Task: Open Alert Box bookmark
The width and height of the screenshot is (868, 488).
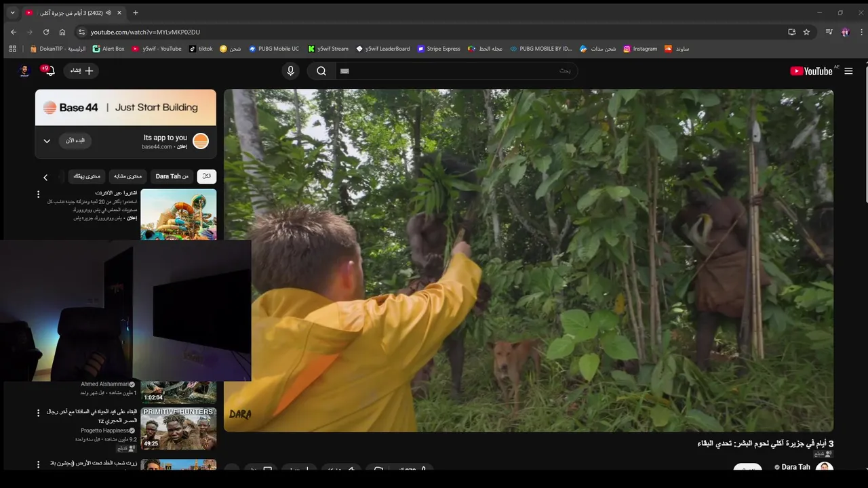Action: coord(108,49)
